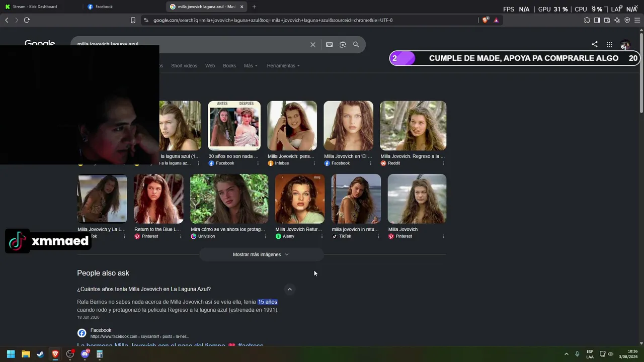
Task: Open the on-screen keyboard input tool
Action: point(329,44)
